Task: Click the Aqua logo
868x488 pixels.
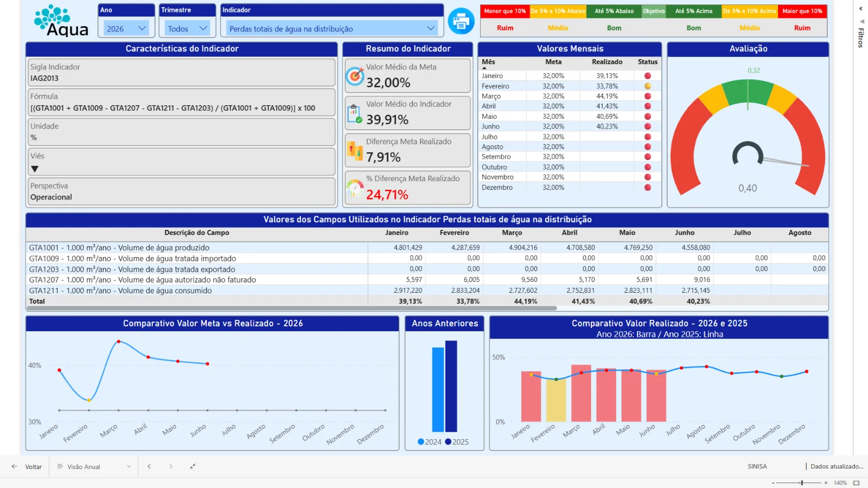Action: coord(61,21)
